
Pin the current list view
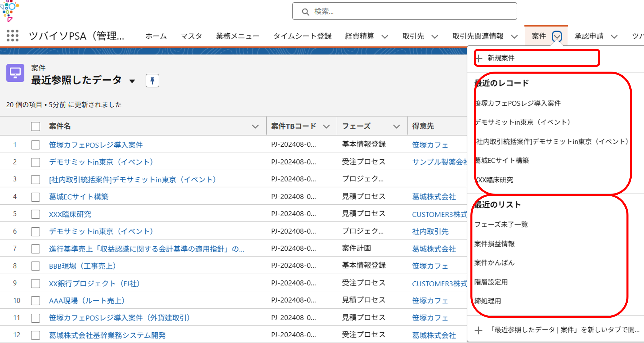[152, 81]
